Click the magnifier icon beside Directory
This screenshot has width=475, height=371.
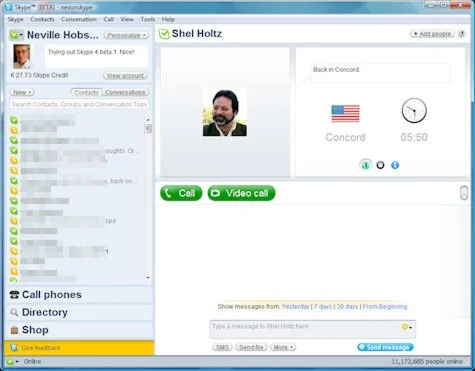click(14, 312)
